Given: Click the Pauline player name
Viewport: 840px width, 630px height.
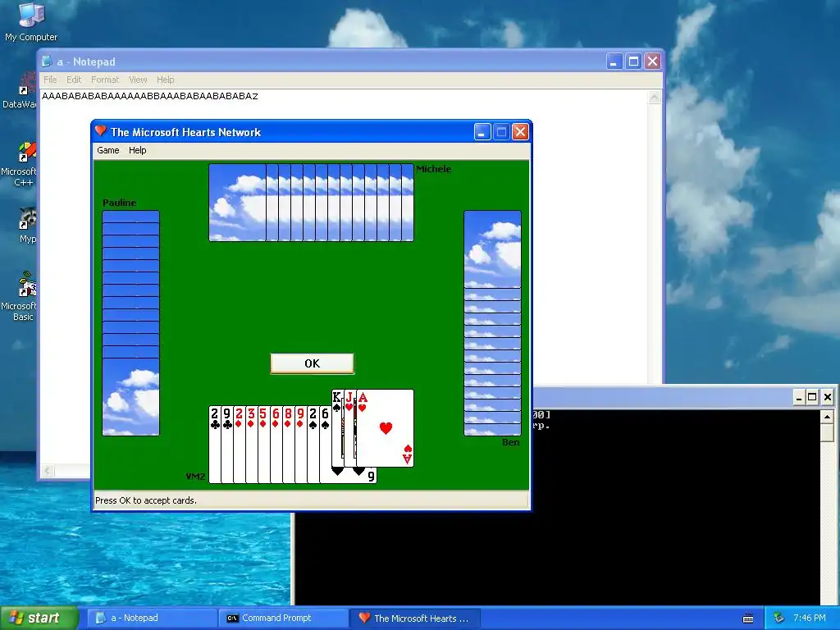Looking at the screenshot, I should (120, 203).
